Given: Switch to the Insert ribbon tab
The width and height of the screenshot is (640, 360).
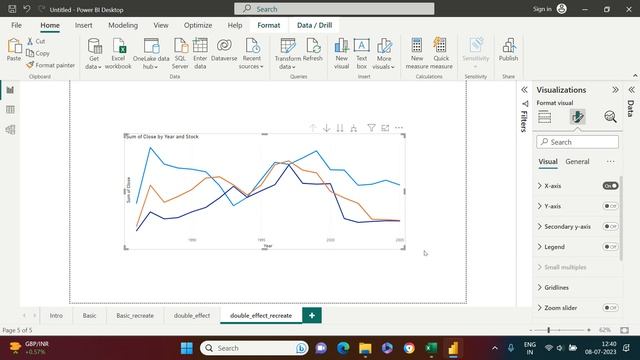Looking at the screenshot, I should pyautogui.click(x=83, y=25).
